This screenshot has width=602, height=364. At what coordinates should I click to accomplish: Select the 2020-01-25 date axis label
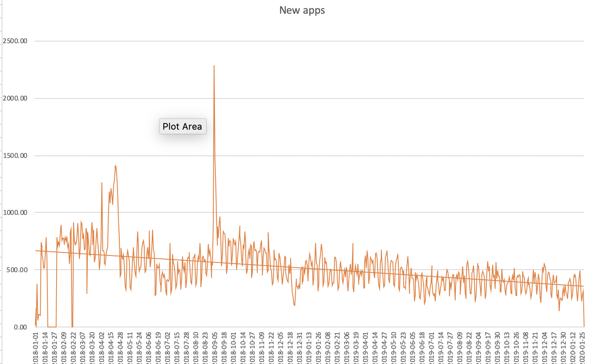pyautogui.click(x=582, y=347)
